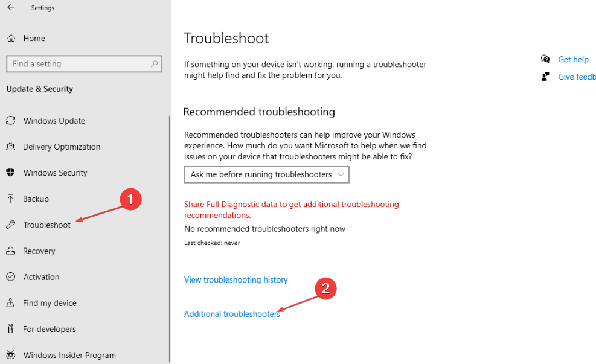
Task: Click the Recovery icon
Action: click(11, 251)
